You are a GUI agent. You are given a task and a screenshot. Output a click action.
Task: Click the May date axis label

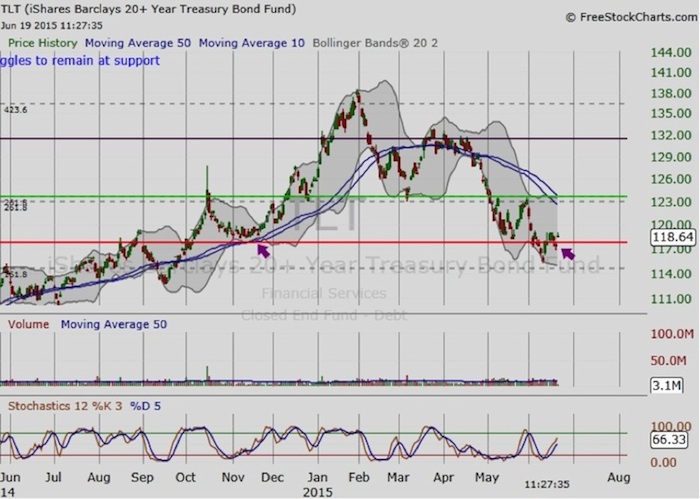pyautogui.click(x=487, y=478)
